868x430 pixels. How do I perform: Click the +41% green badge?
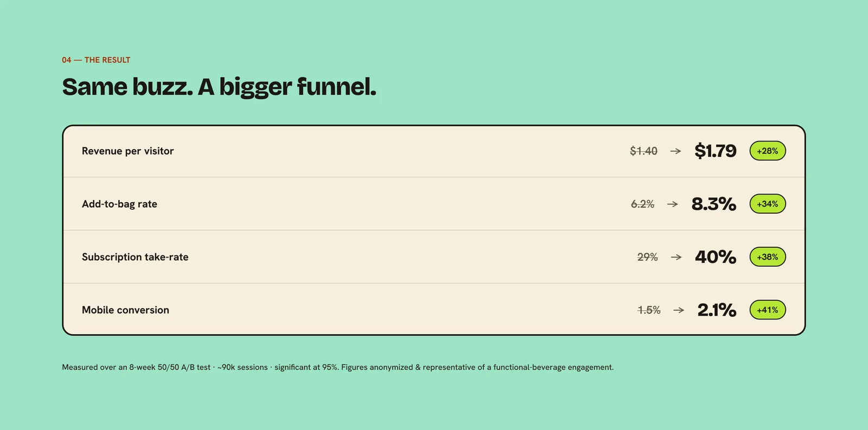[768, 310]
